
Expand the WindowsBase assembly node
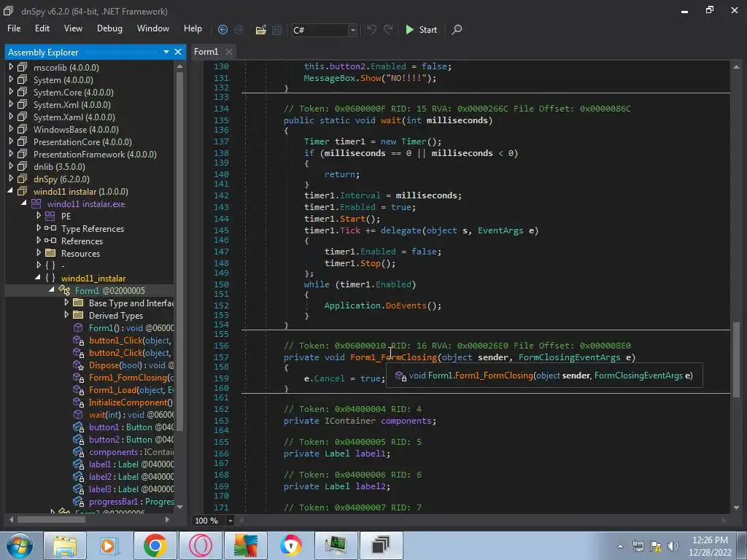(11, 129)
